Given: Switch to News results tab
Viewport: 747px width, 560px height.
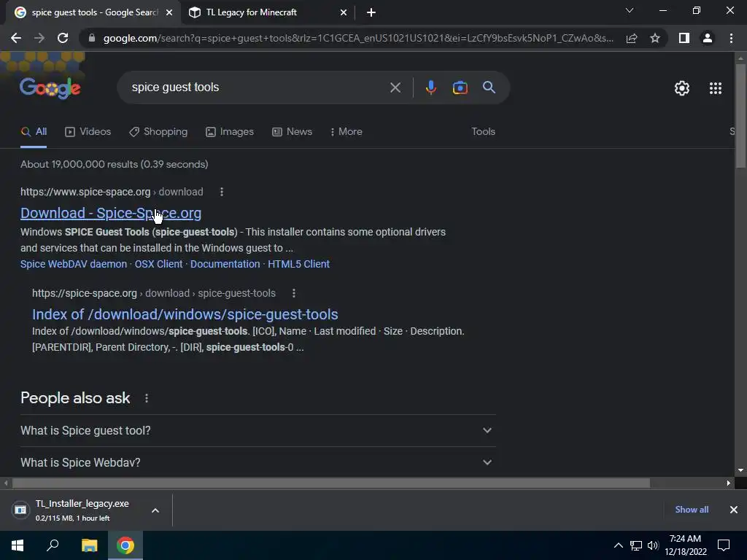Looking at the screenshot, I should 292,131.
